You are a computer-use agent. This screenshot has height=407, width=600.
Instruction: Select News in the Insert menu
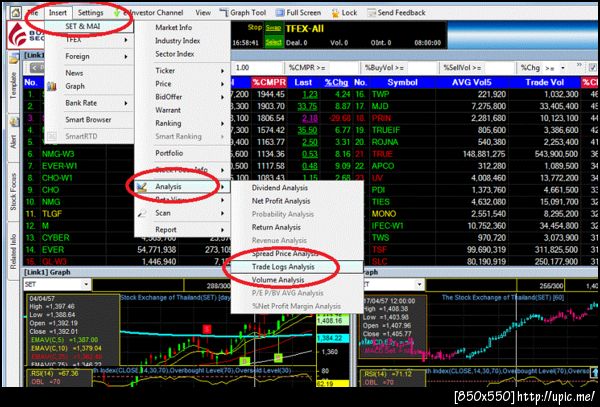(74, 73)
